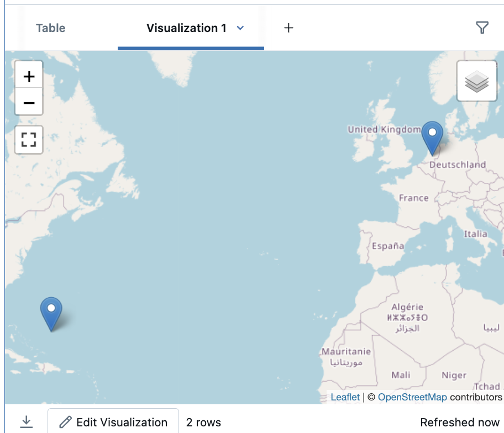Viewport: 504px width, 433px height.
Task: Click the 2 rows count label
Action: click(x=203, y=423)
